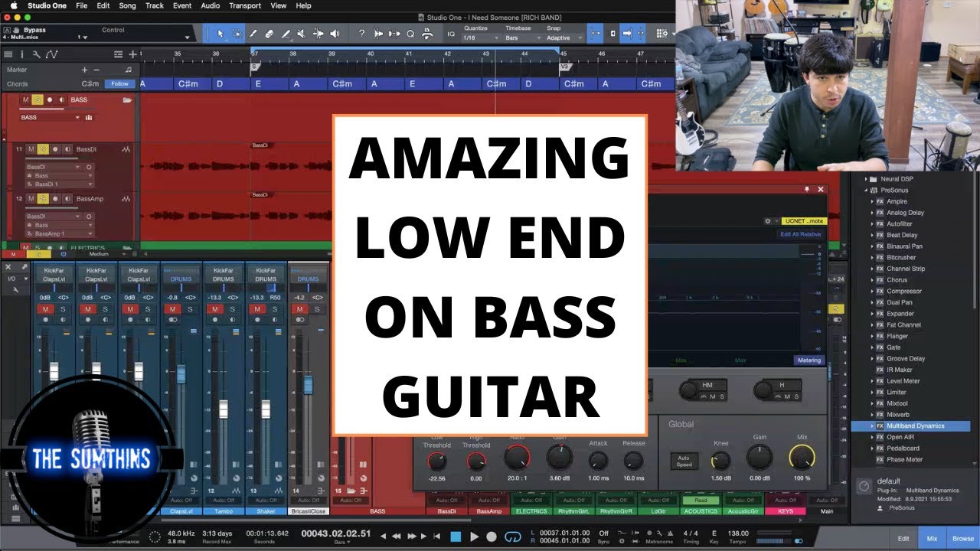Click the V3 marker on the timeline
The width and height of the screenshot is (980, 551).
pos(565,67)
